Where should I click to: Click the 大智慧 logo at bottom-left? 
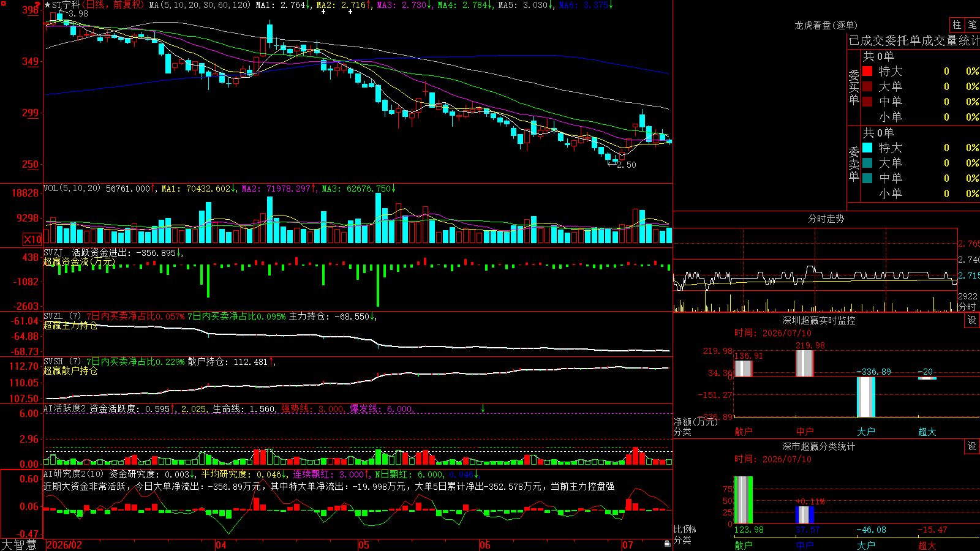click(x=19, y=544)
